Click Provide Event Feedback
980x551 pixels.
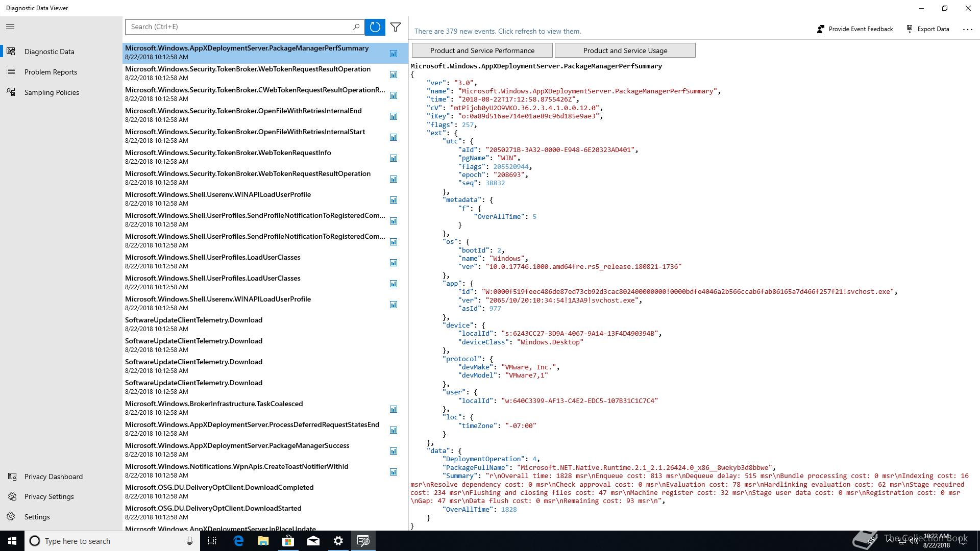855,29
